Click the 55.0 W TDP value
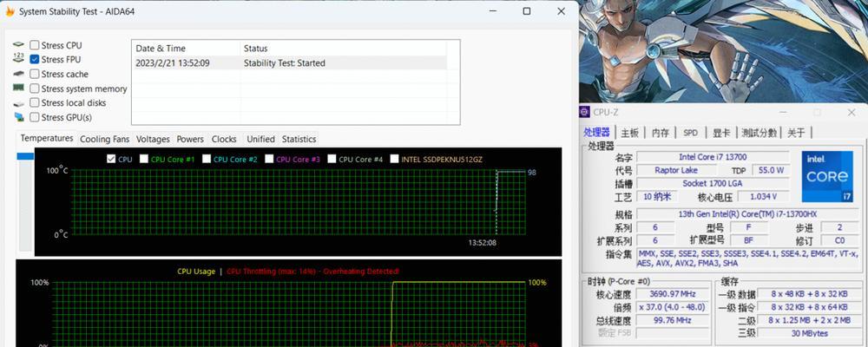Screen dimensions: 868x347 771,170
